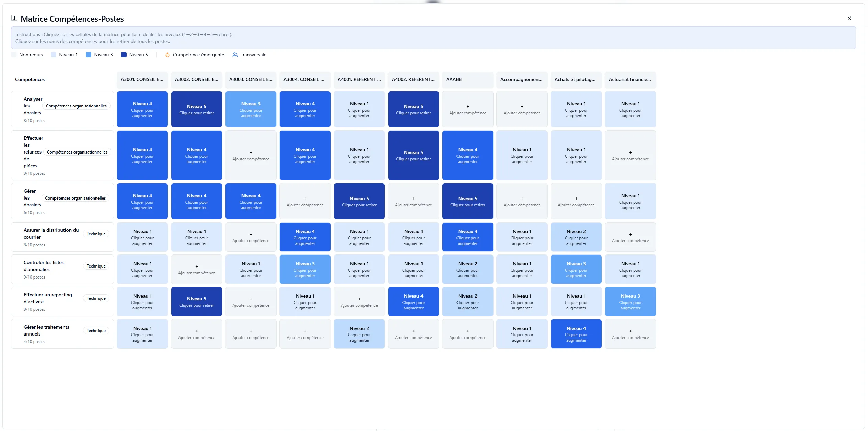Image resolution: width=868 pixels, height=431 pixels.
Task: Click the bar chart icon beside Matrice Compétences-Postes
Action: (14, 18)
